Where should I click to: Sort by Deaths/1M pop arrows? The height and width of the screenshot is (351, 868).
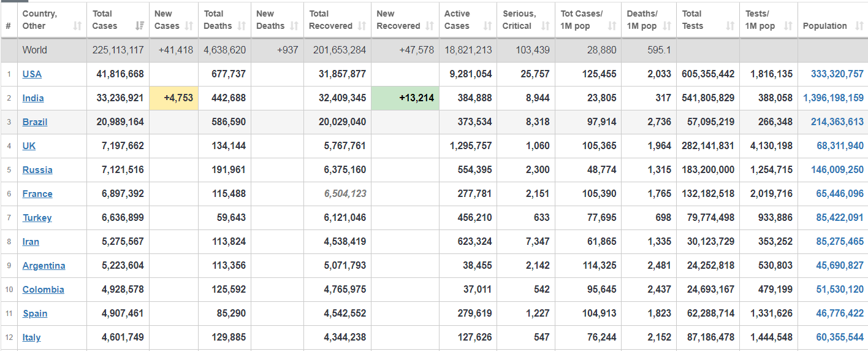pos(667,26)
